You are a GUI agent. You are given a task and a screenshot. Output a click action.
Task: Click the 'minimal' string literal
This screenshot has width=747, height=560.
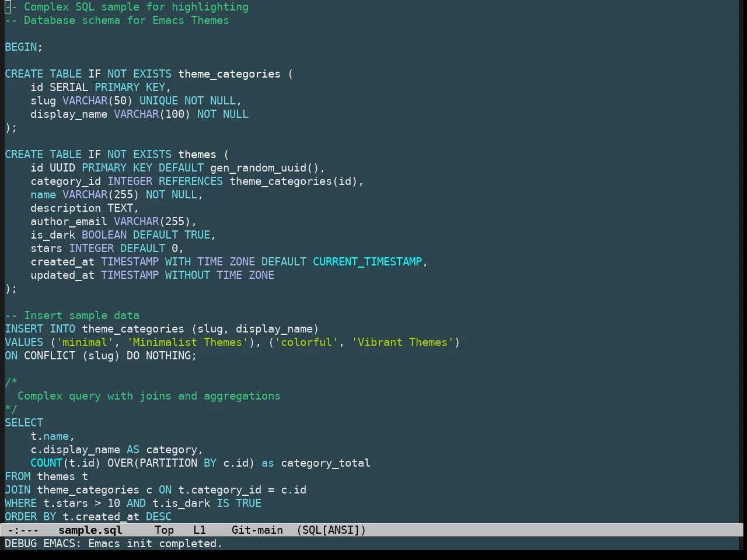(x=85, y=342)
